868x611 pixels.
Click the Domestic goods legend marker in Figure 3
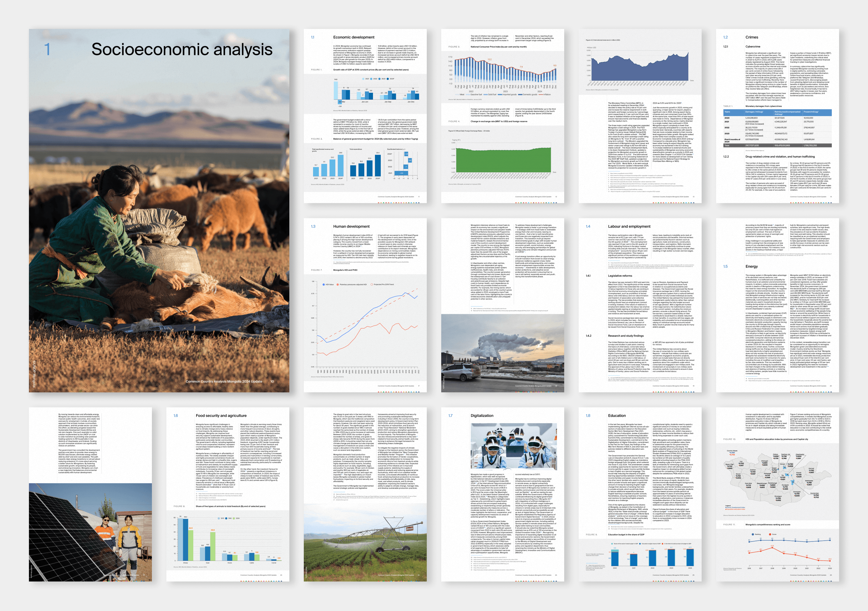(x=521, y=95)
